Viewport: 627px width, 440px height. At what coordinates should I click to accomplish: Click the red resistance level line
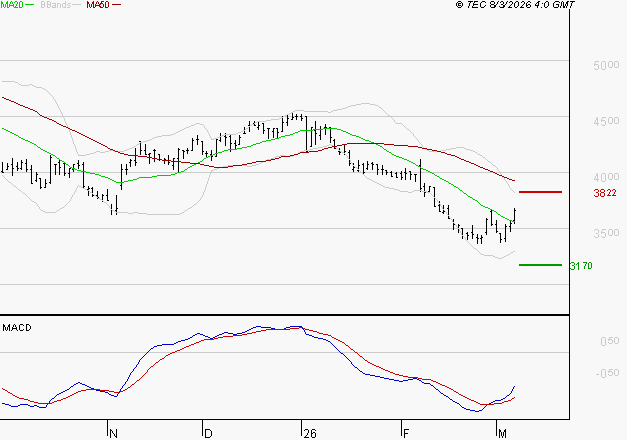(x=540, y=192)
